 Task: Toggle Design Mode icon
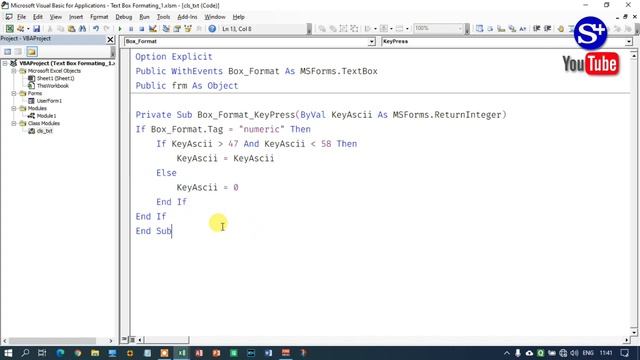[x=153, y=29]
